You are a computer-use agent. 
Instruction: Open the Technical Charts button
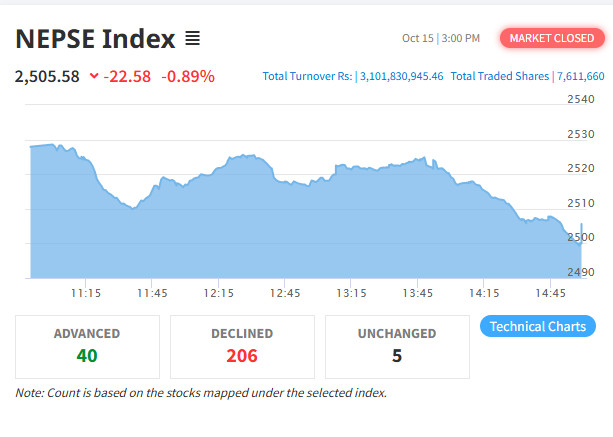pos(538,326)
